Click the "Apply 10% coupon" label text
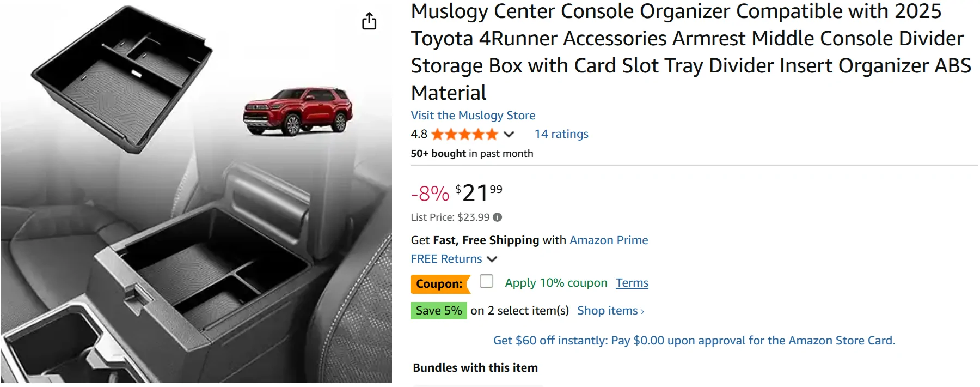980x387 pixels. pos(555,283)
